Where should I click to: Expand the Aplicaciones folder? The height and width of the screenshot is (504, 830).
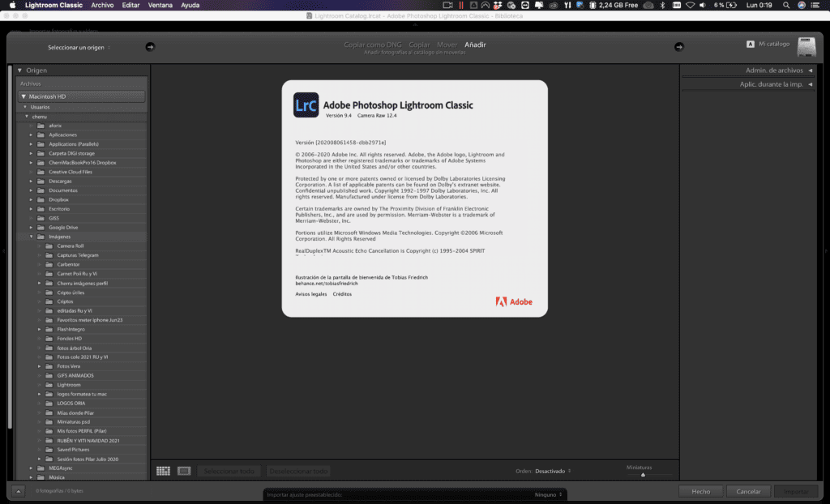(32, 135)
